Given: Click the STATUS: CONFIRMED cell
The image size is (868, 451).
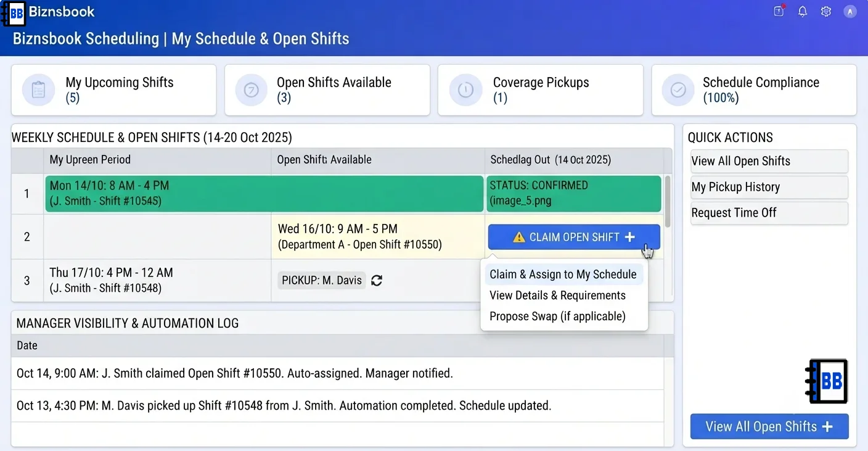Looking at the screenshot, I should tap(573, 194).
